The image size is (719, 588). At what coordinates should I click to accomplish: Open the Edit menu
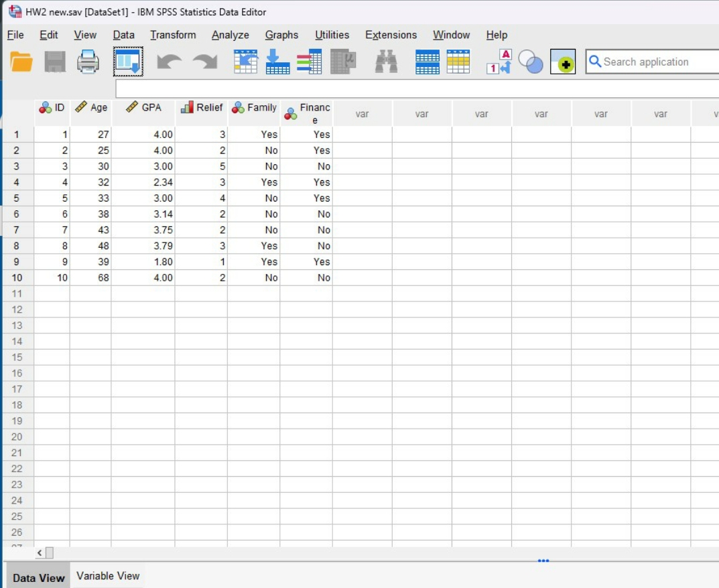tap(49, 35)
